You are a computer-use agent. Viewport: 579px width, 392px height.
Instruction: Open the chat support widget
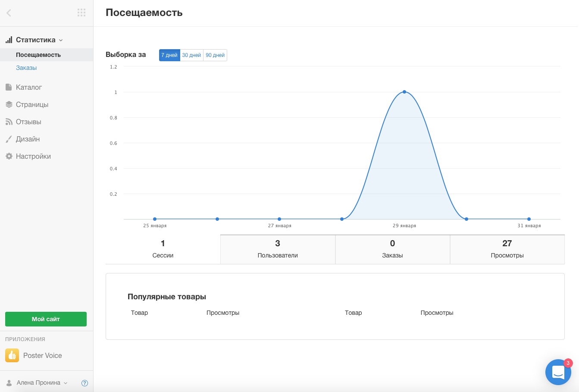pos(558,372)
